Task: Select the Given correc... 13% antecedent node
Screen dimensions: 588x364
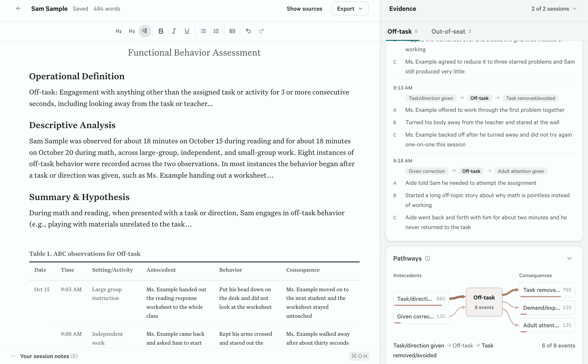Action: coord(421,316)
